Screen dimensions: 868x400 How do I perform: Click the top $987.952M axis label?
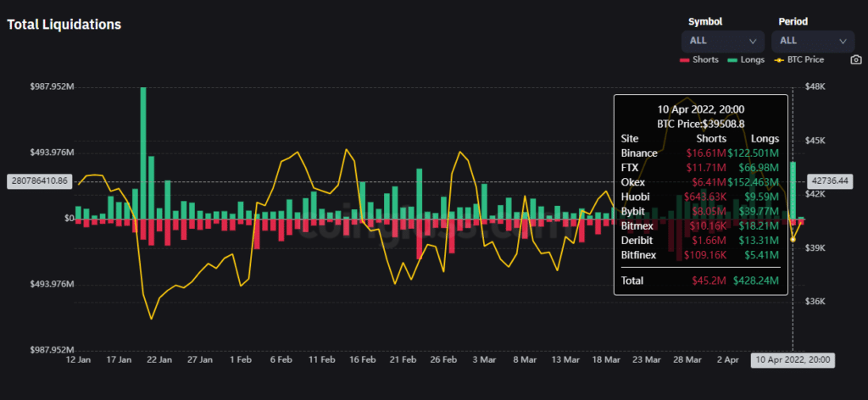(x=53, y=86)
